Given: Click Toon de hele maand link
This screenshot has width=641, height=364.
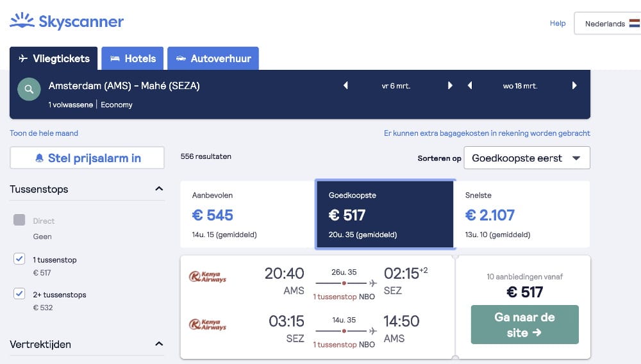Looking at the screenshot, I should pyautogui.click(x=44, y=133).
